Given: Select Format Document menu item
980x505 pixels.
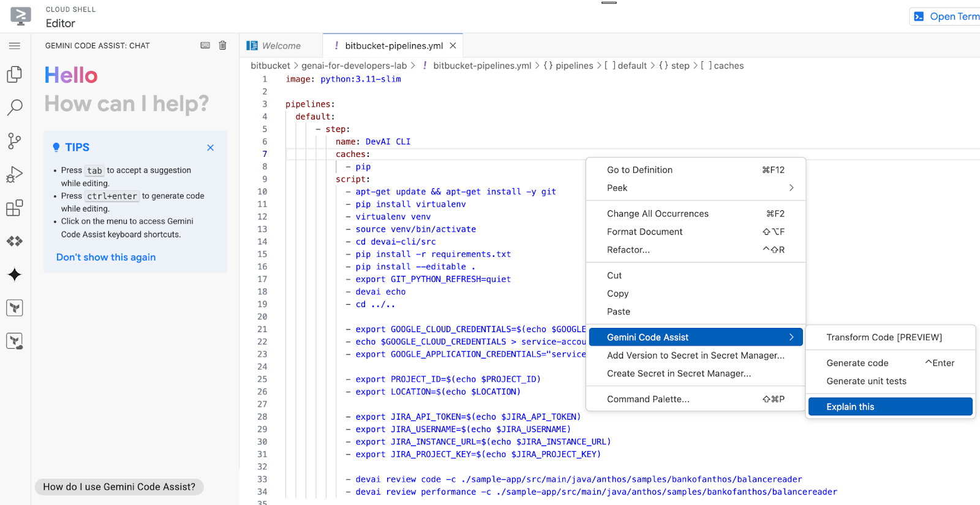Looking at the screenshot, I should pos(696,232).
